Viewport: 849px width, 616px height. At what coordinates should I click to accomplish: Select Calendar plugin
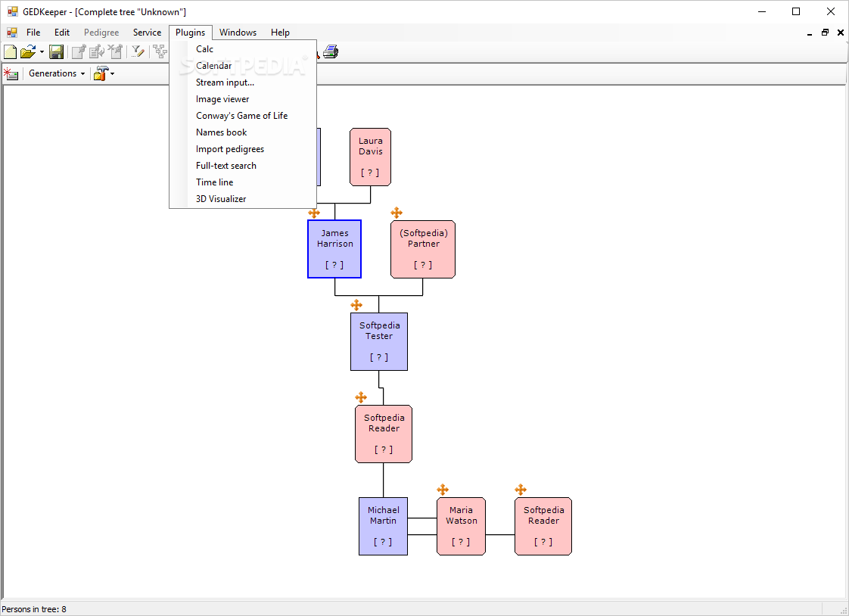[243, 66]
